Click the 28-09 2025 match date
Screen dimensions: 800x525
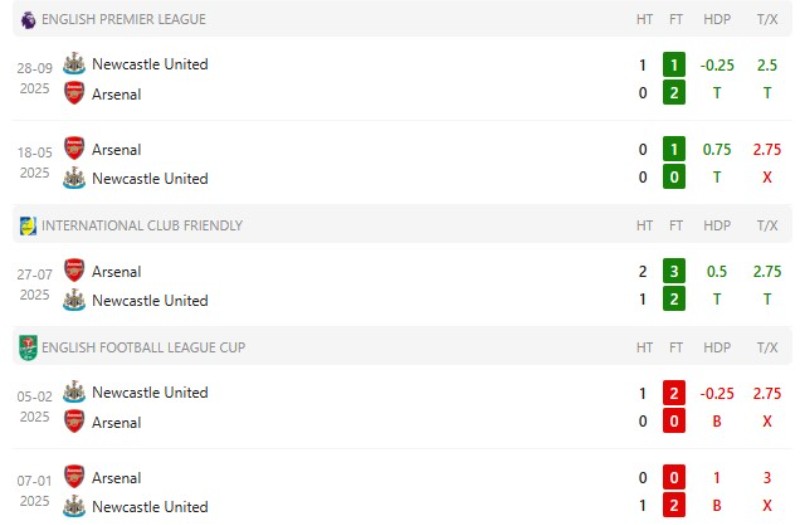coord(34,78)
